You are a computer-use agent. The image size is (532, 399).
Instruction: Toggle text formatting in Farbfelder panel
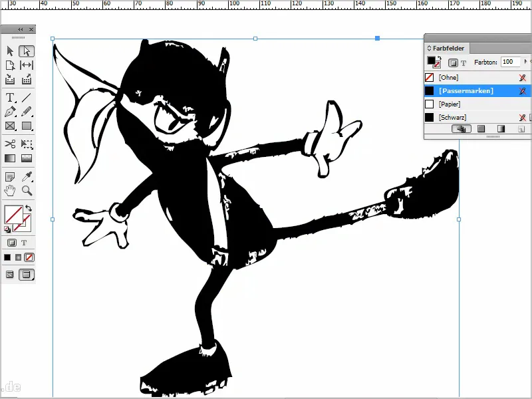(464, 63)
